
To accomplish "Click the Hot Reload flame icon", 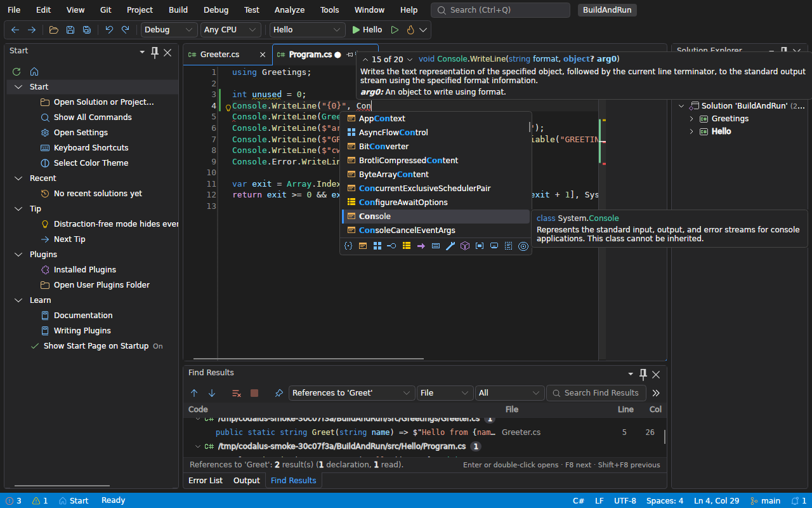I will tap(410, 30).
